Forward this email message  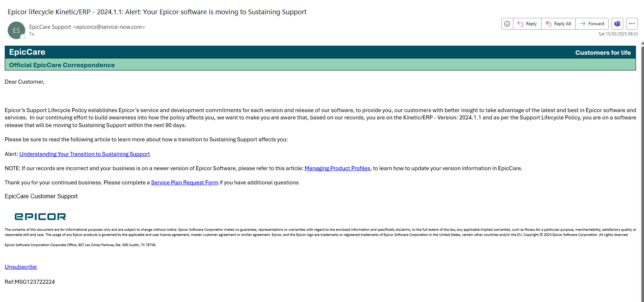(592, 24)
